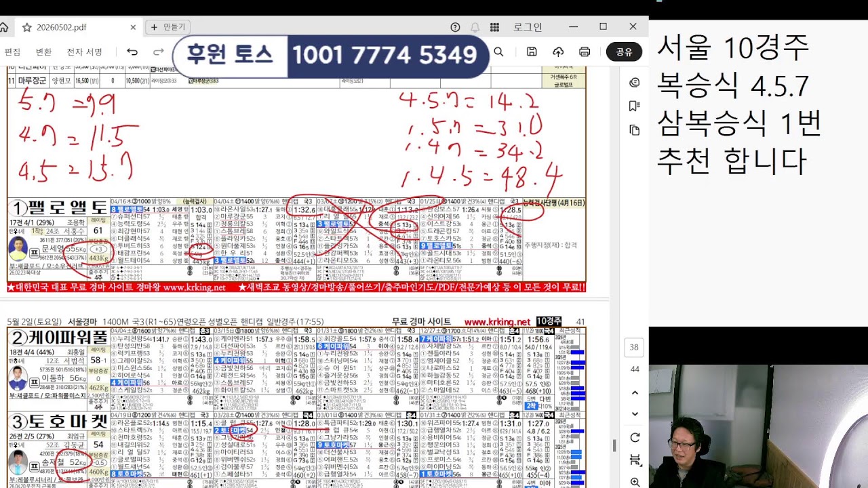Open the bookmarks panel icon
Viewport: 868px width, 488px height.
pyautogui.click(x=635, y=106)
